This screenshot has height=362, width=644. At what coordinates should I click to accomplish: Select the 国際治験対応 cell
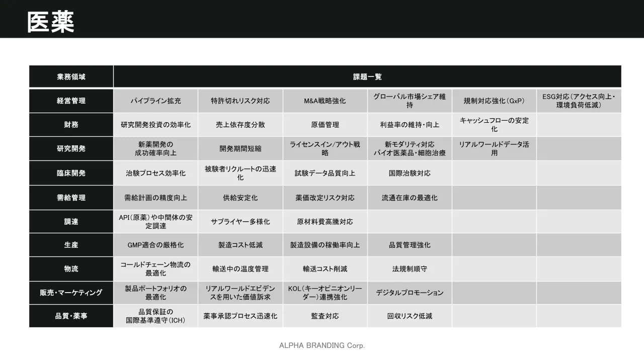point(410,173)
